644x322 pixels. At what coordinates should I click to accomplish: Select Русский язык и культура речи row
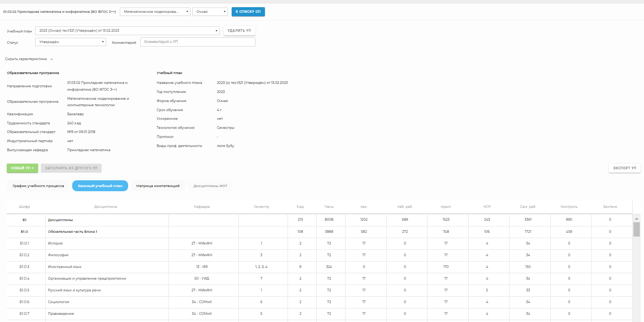(319, 290)
